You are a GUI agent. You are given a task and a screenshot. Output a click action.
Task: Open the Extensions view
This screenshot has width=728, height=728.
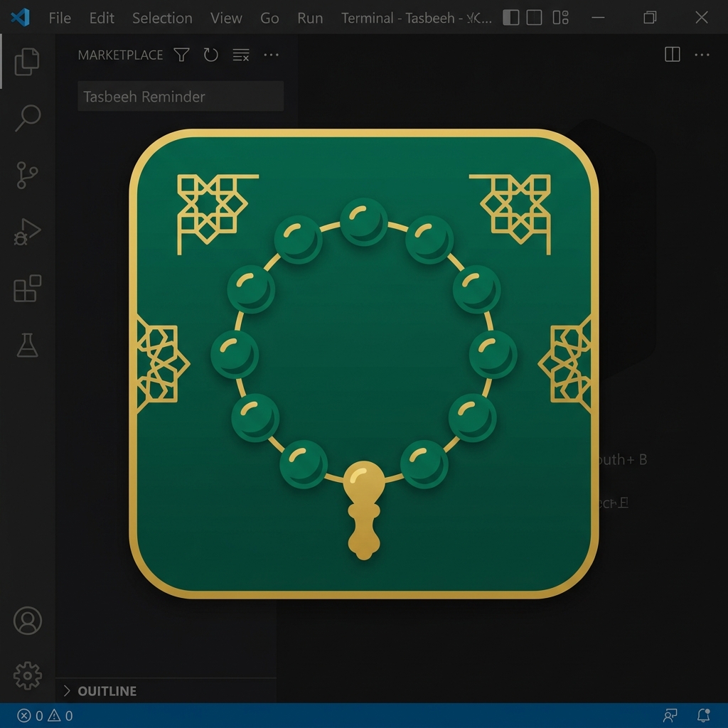coord(27,288)
